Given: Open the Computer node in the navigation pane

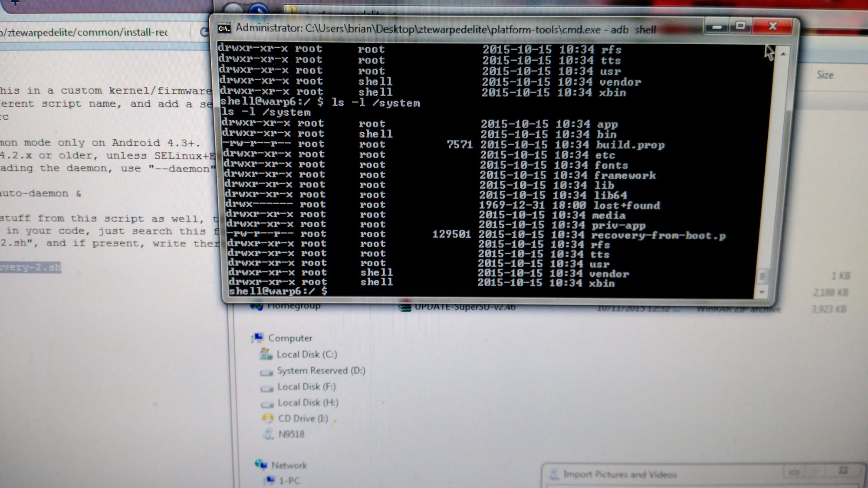Looking at the screenshot, I should tap(289, 338).
